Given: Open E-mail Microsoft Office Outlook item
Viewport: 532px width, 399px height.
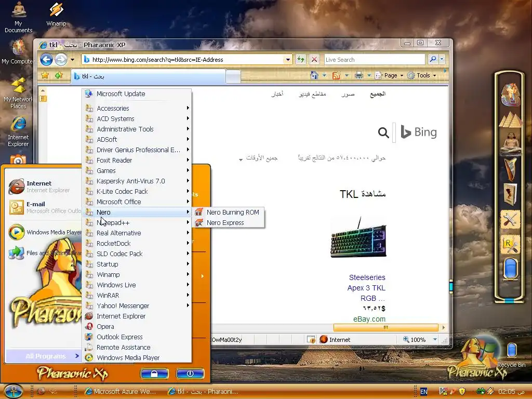Looking at the screenshot, I should point(44,207).
